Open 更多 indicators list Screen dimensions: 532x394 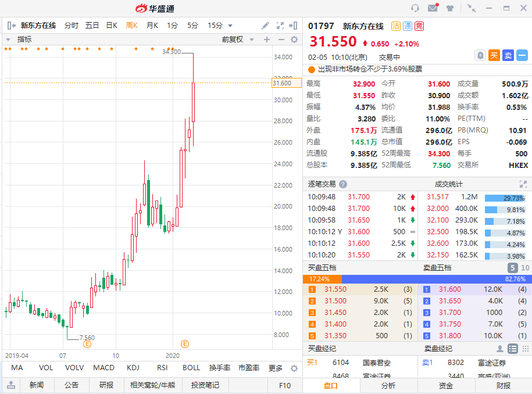276,368
